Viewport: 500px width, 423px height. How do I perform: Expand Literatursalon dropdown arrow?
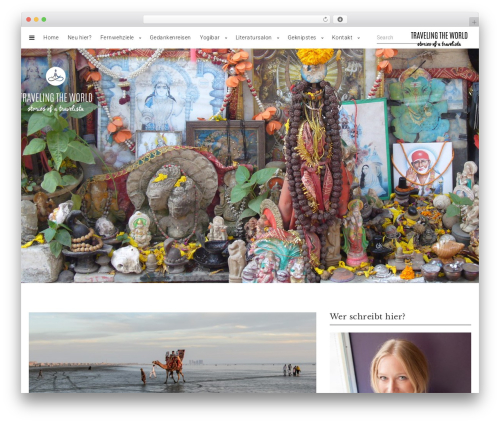point(278,38)
